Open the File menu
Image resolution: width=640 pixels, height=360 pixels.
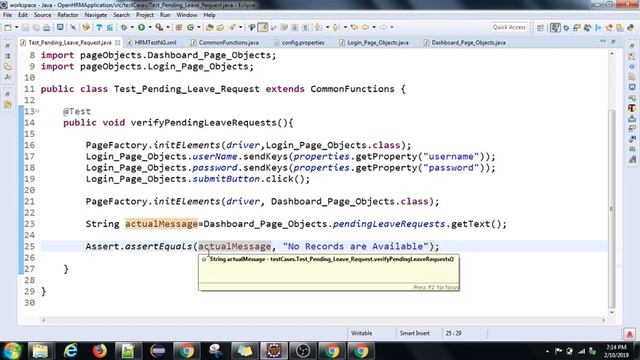7,15
